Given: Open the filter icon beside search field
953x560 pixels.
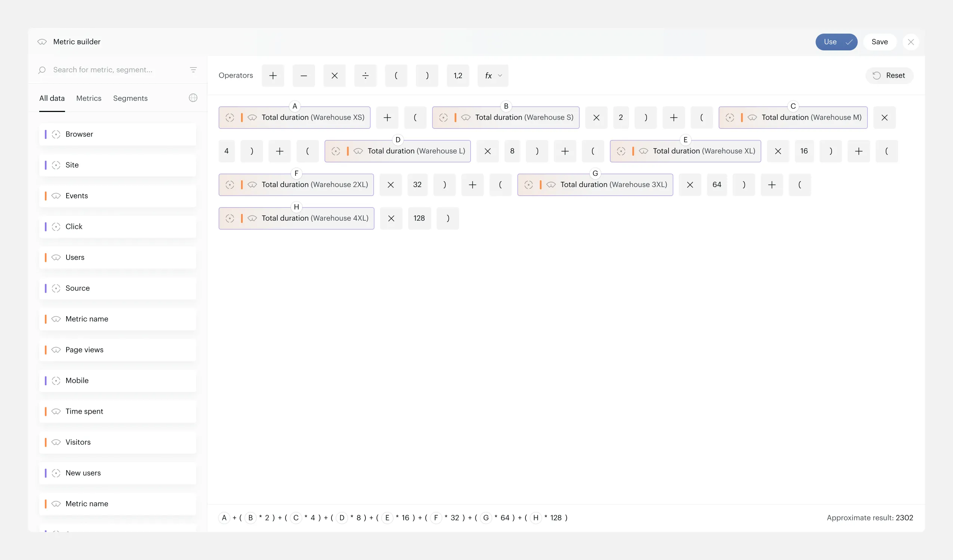Looking at the screenshot, I should coord(193,70).
